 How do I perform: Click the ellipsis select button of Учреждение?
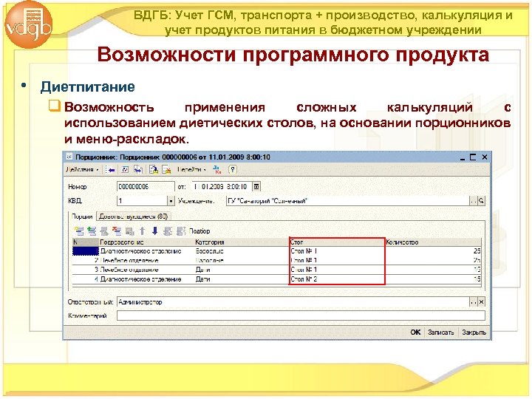(x=474, y=201)
